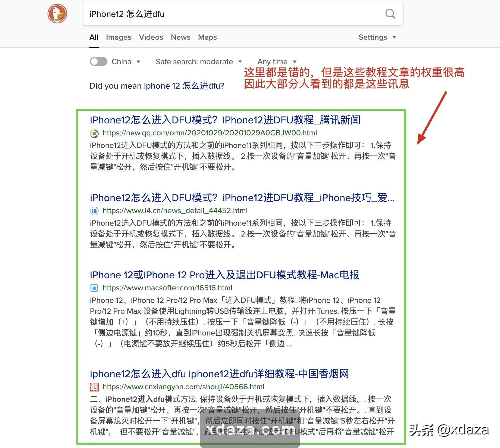The width and height of the screenshot is (500, 448).
Task: Toggle the China region switch
Action: [98, 61]
